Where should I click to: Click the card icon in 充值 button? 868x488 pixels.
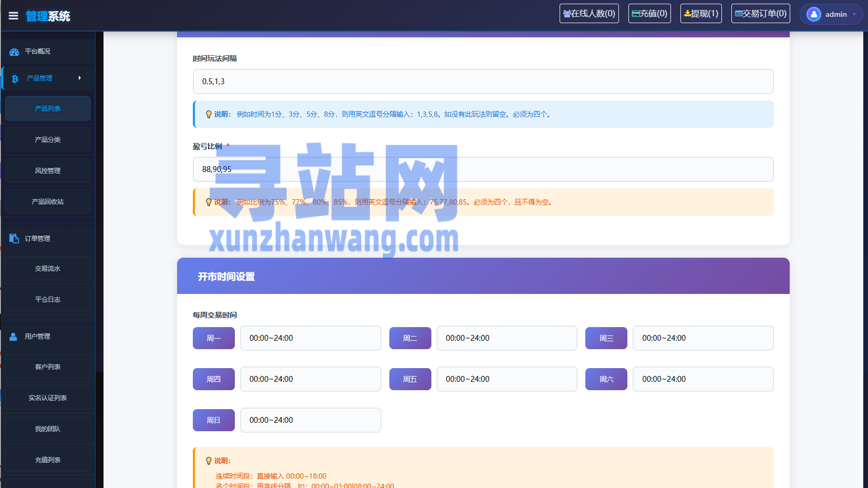click(636, 14)
